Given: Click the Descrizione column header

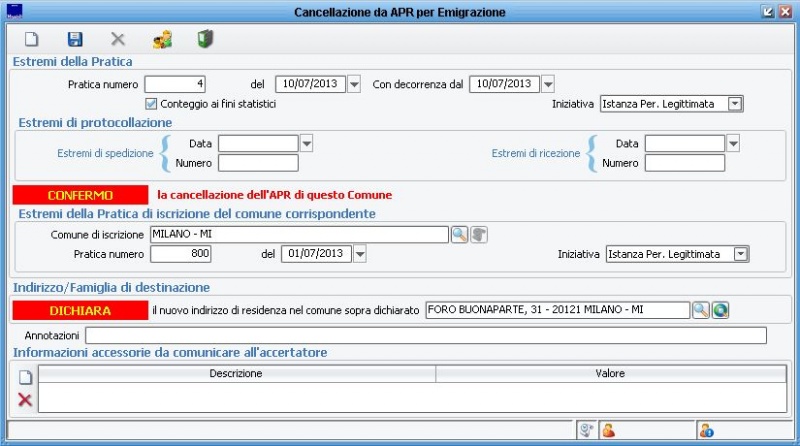Looking at the screenshot, I should click(x=237, y=374).
